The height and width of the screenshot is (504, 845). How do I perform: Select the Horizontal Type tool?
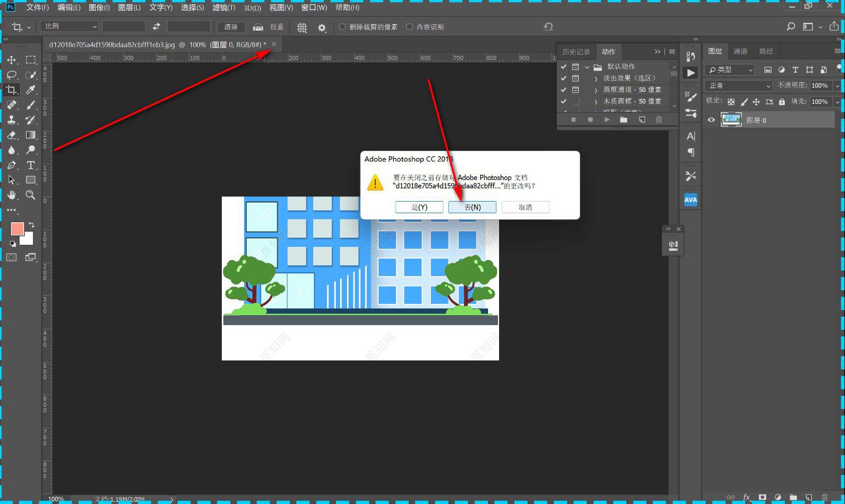coord(31,165)
